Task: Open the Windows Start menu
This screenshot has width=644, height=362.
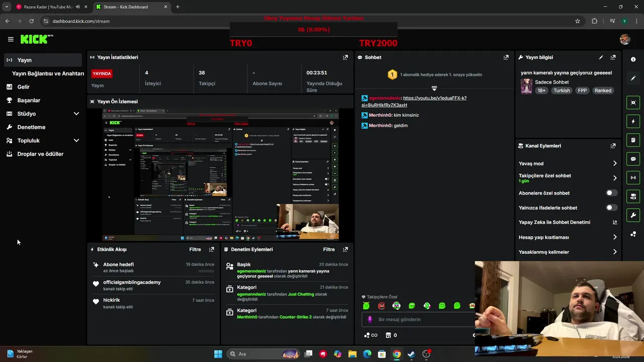Action: point(218,354)
